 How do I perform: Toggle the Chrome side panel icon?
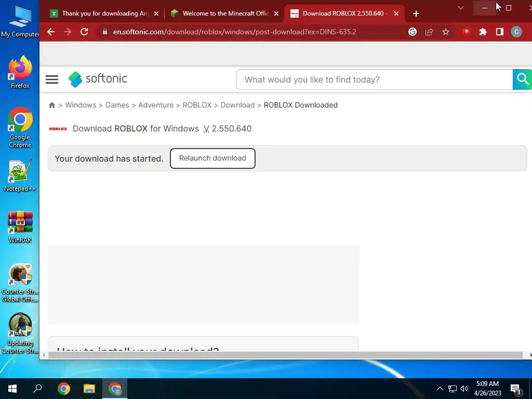[x=499, y=32]
